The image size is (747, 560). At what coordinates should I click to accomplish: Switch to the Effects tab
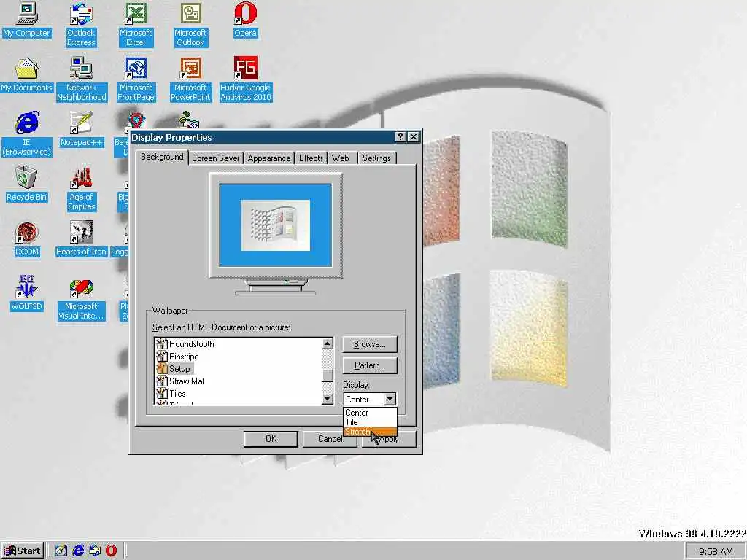coord(311,158)
